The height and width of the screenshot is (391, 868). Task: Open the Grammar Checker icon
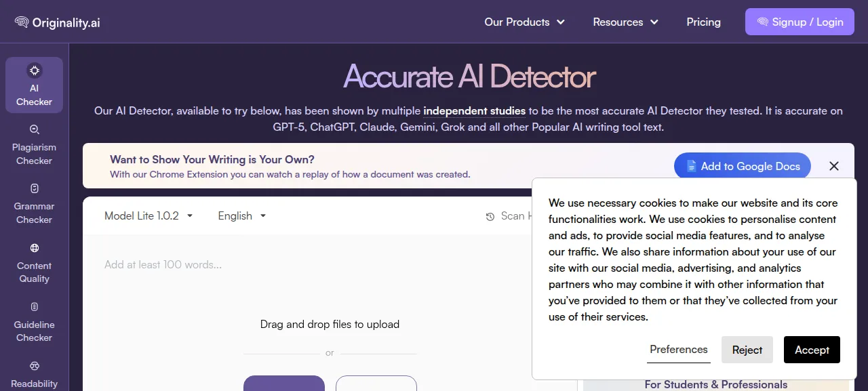coord(35,188)
